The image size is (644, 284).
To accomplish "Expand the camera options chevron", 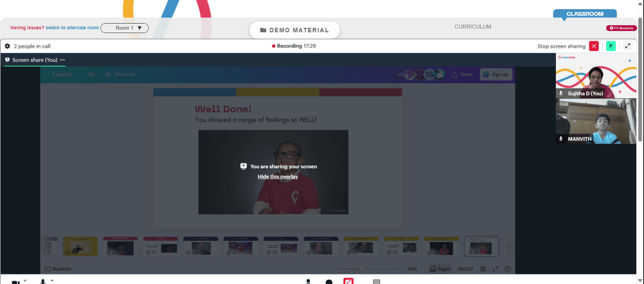I will pyautogui.click(x=25, y=280).
